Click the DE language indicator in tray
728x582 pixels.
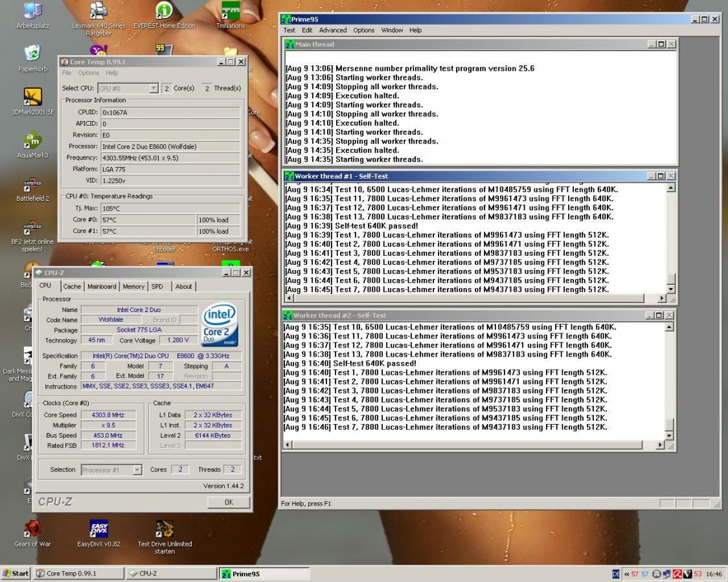616,574
